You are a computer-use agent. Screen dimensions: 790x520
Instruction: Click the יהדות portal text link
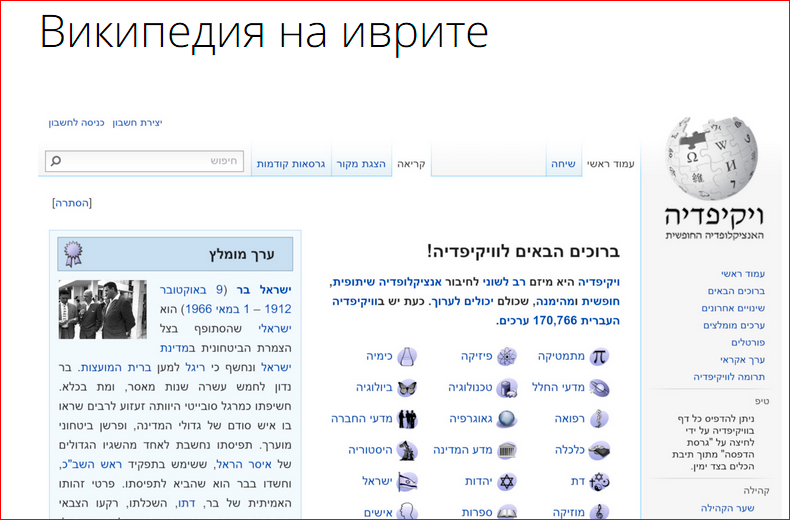479,481
